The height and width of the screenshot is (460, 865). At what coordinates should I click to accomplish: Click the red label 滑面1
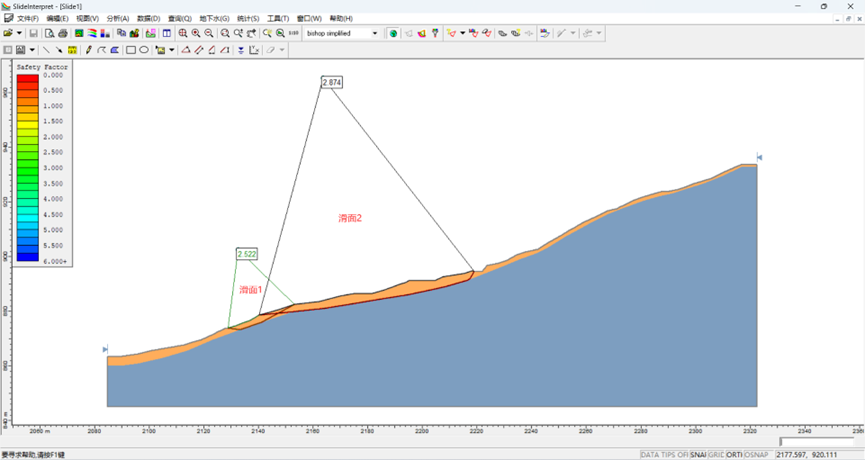pyautogui.click(x=250, y=290)
